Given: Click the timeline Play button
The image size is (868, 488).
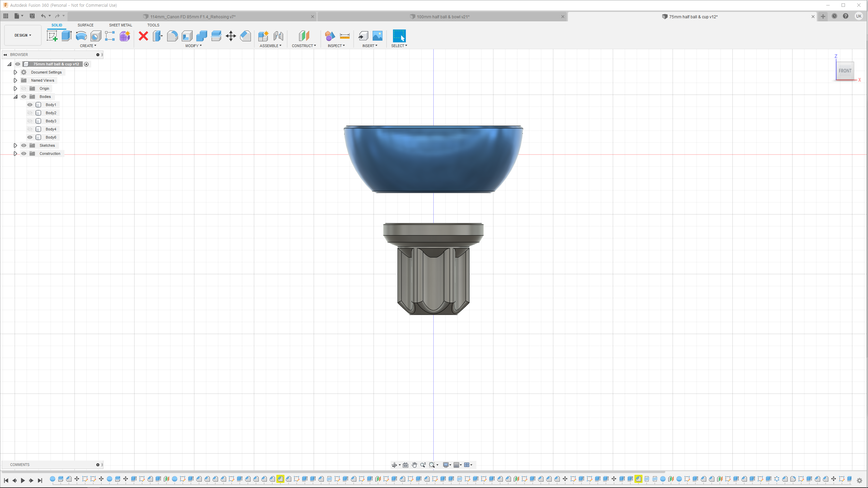Looking at the screenshot, I should [x=23, y=480].
